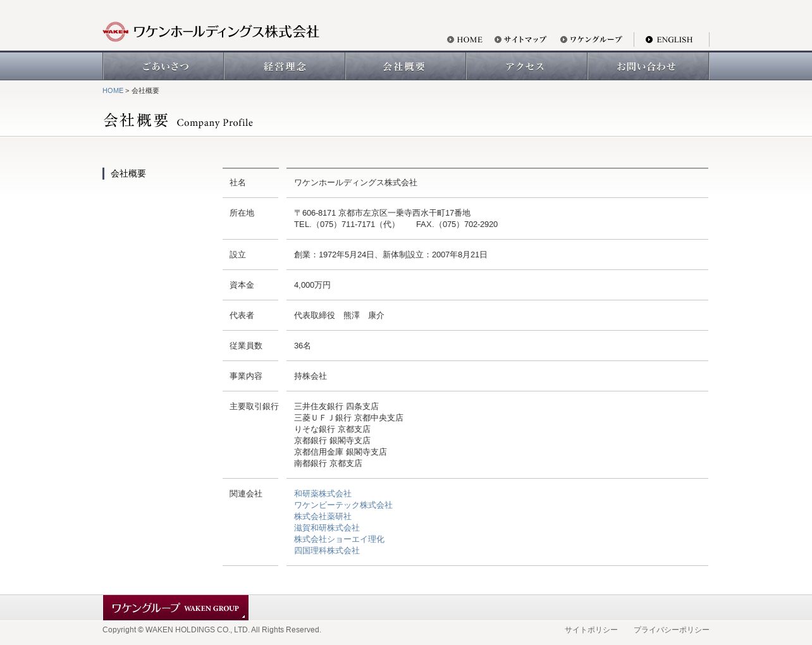Open the ワケンビーテック株式会社 link
This screenshot has height=645, width=812.
[343, 505]
